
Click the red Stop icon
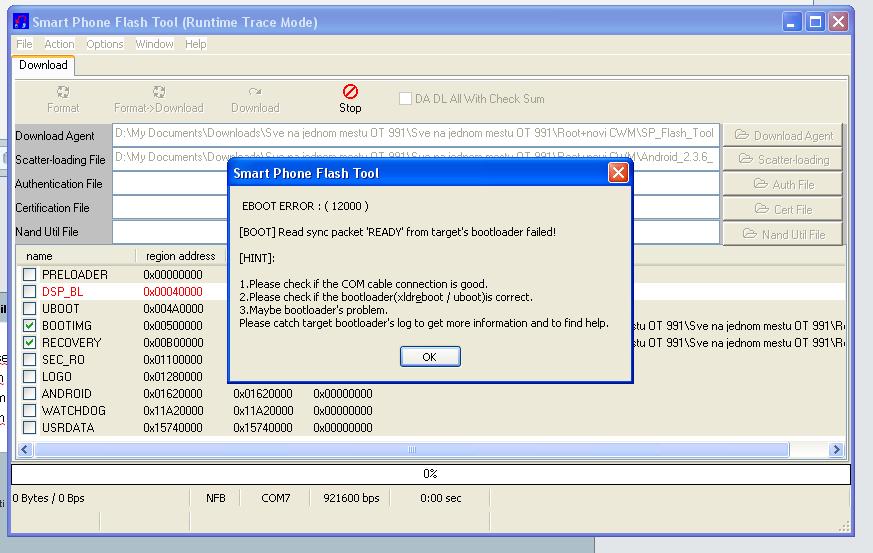pyautogui.click(x=350, y=91)
